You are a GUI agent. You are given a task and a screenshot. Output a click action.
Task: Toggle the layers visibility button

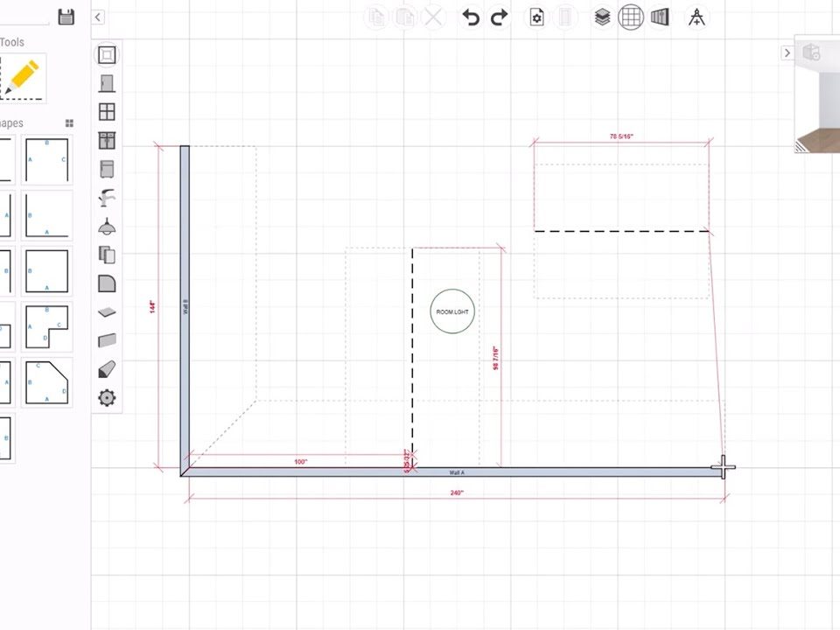click(602, 17)
